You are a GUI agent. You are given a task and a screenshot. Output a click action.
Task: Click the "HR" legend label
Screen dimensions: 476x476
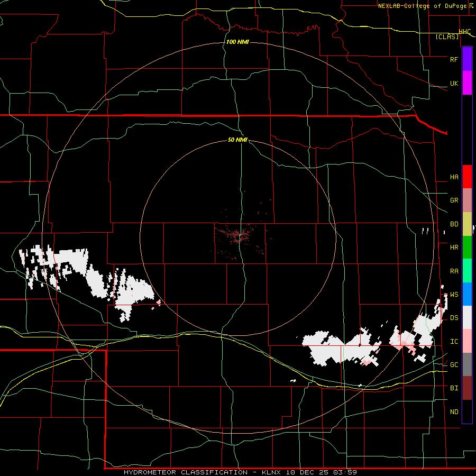[454, 248]
